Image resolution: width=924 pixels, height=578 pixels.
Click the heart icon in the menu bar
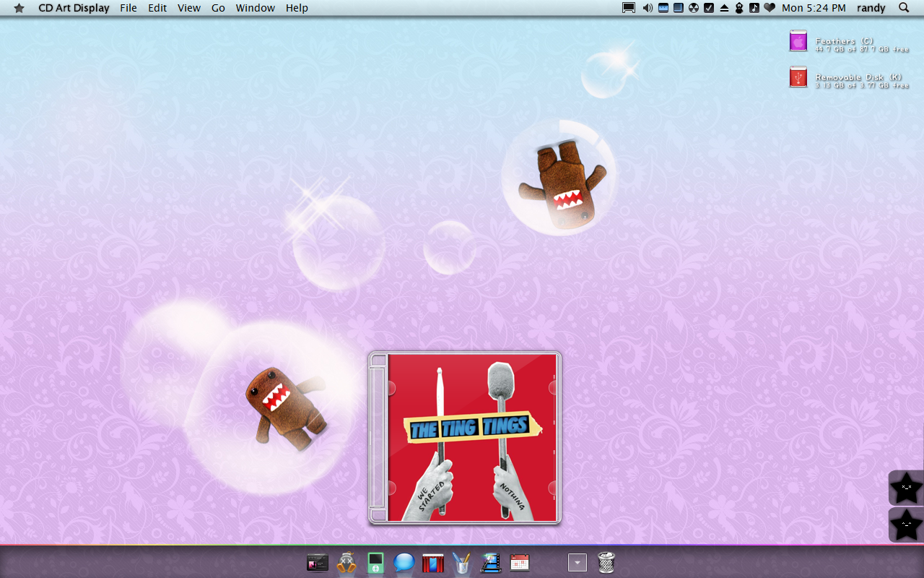(770, 8)
